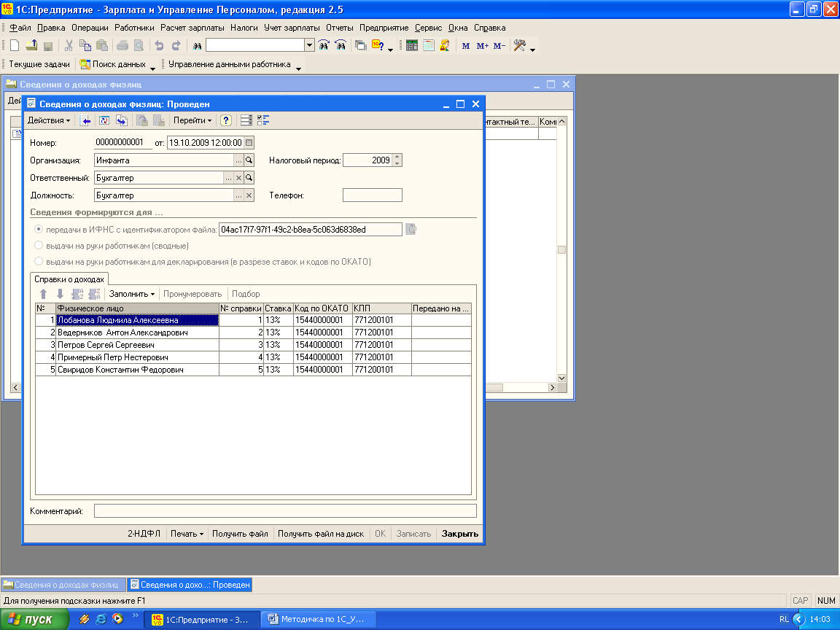Select radio выдачи на руки работникам для декларирования
The height and width of the screenshot is (630, 840).
39,262
